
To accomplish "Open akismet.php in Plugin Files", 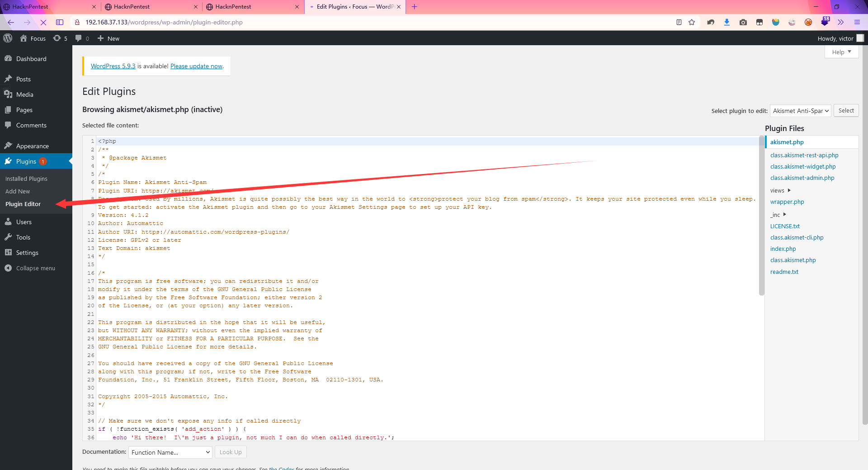I will 787,142.
